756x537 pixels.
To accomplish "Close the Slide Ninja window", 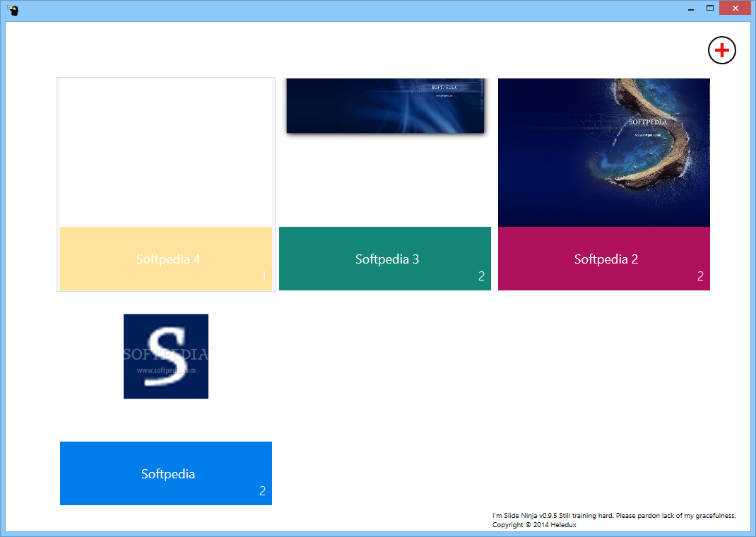I will [x=736, y=8].
